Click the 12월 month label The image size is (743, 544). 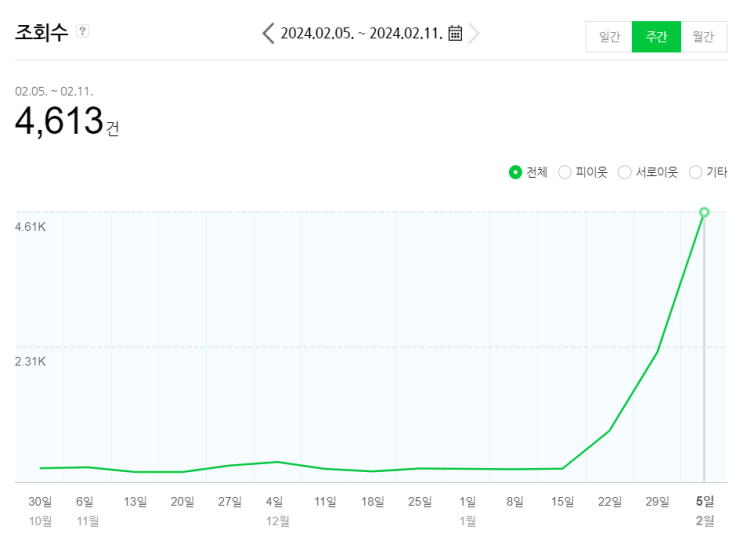[x=278, y=521]
